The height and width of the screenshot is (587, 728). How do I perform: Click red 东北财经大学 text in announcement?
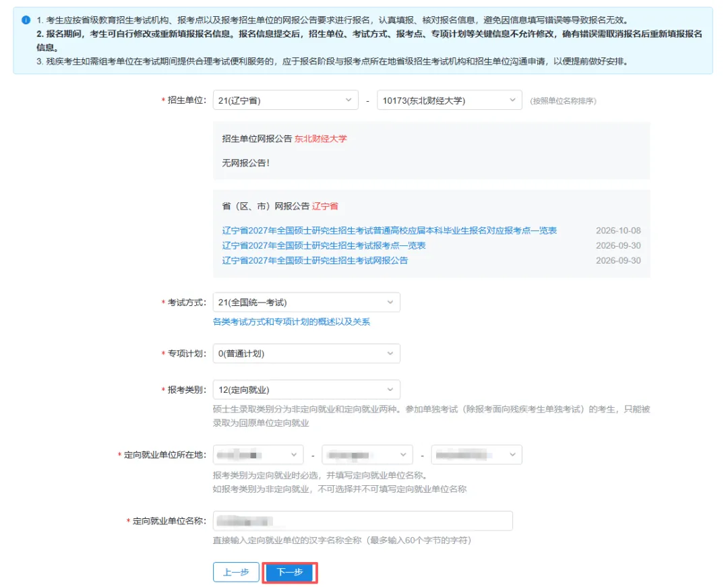[x=320, y=139]
